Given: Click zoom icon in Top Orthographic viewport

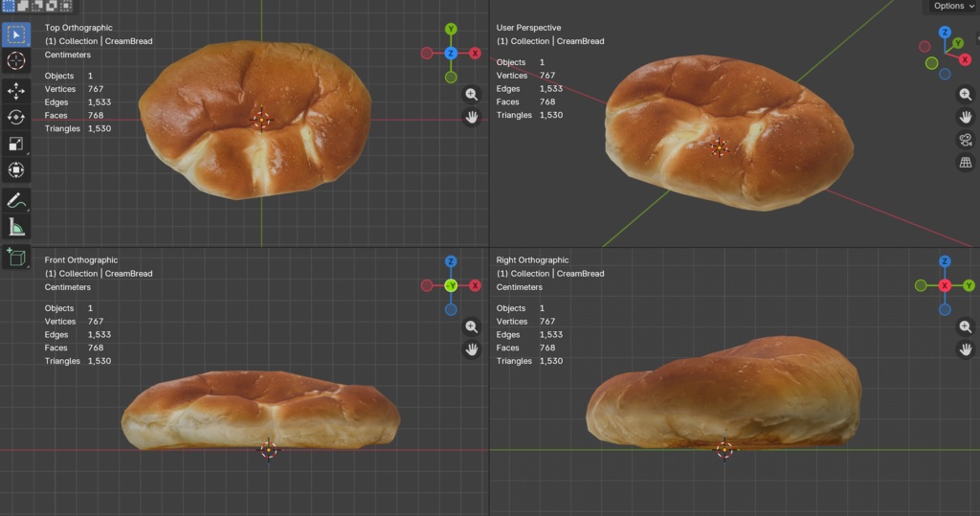Looking at the screenshot, I should (472, 95).
